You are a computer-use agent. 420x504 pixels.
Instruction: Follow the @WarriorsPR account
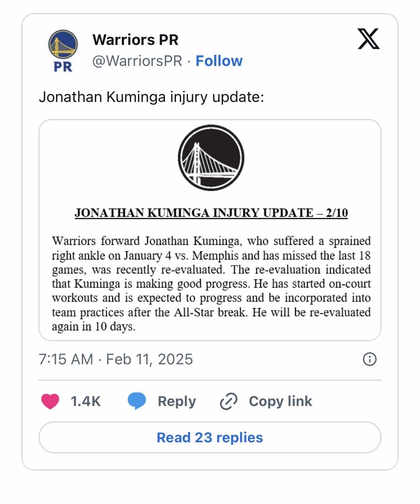pos(219,61)
